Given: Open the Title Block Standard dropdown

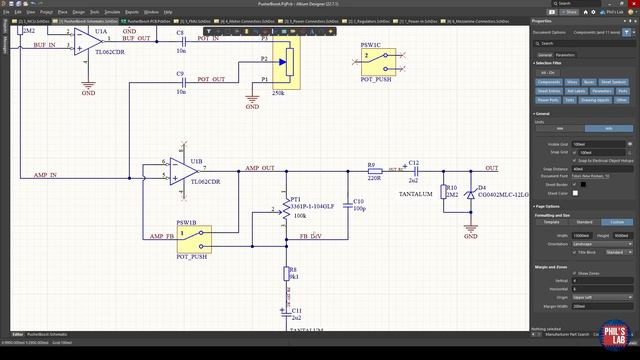Looking at the screenshot, I should [618, 252].
